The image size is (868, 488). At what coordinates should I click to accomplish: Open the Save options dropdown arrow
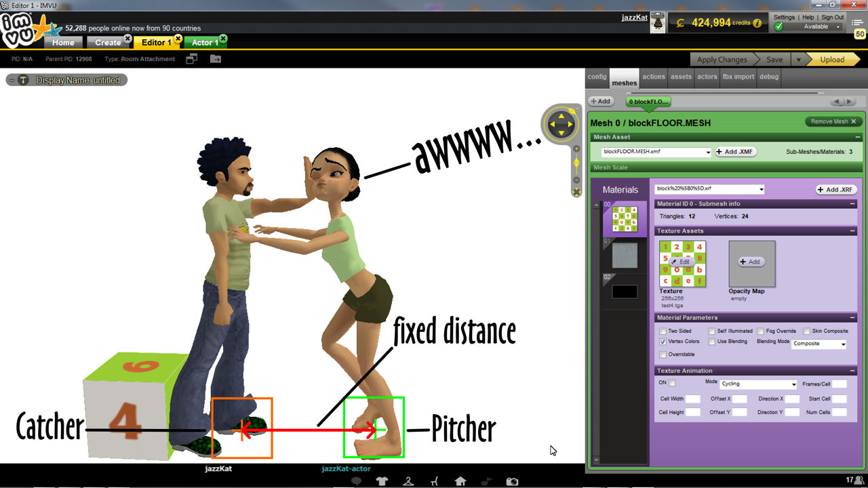tap(799, 60)
